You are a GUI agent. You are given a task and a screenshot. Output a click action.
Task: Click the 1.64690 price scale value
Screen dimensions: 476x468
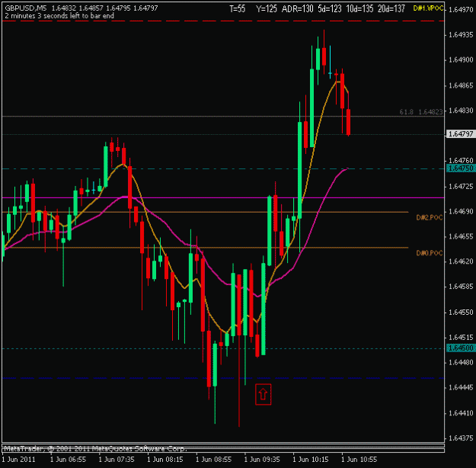pyautogui.click(x=461, y=211)
